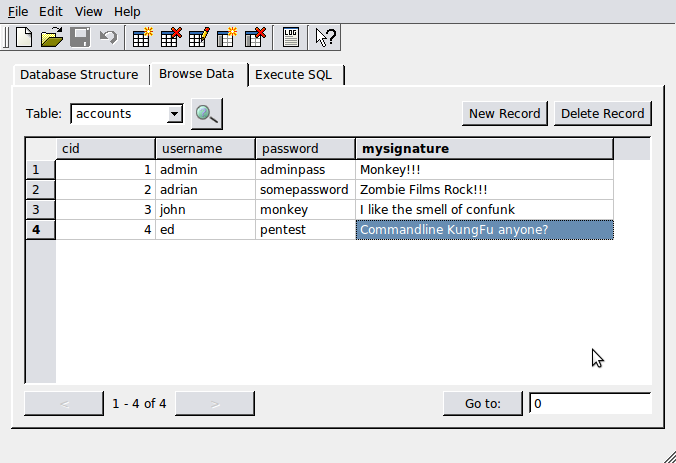
Task: Open the SQL log window icon
Action: pos(291,38)
